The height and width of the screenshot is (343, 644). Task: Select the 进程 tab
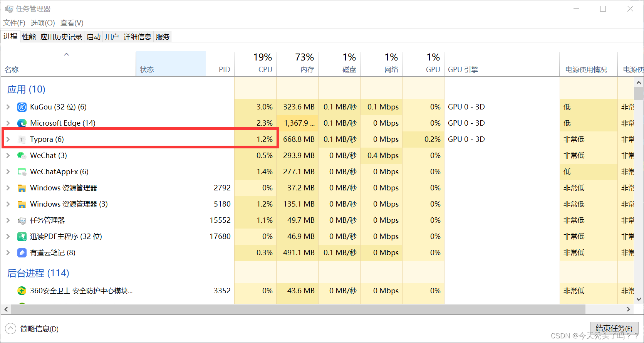click(10, 36)
